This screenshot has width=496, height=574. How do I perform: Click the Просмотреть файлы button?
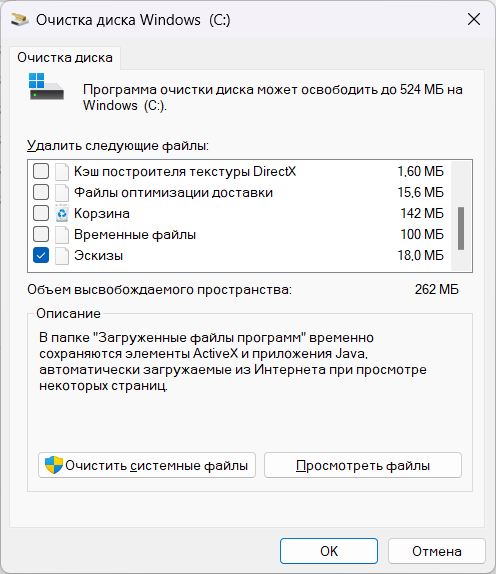(x=363, y=465)
